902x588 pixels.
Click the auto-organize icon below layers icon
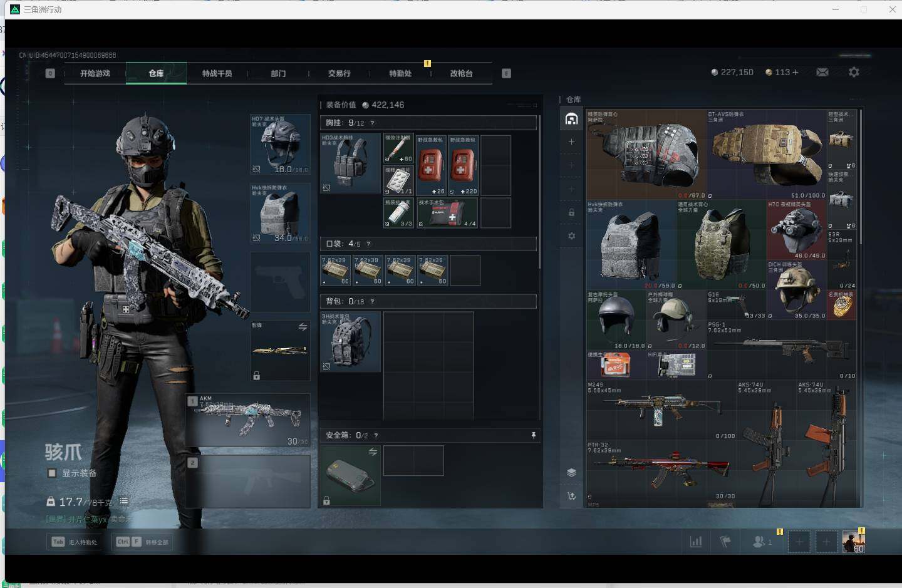(571, 496)
